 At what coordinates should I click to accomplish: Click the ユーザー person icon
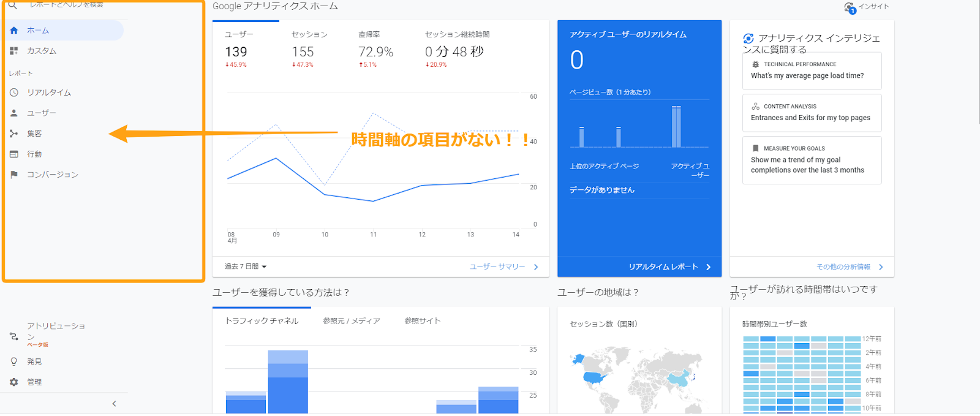click(x=14, y=113)
